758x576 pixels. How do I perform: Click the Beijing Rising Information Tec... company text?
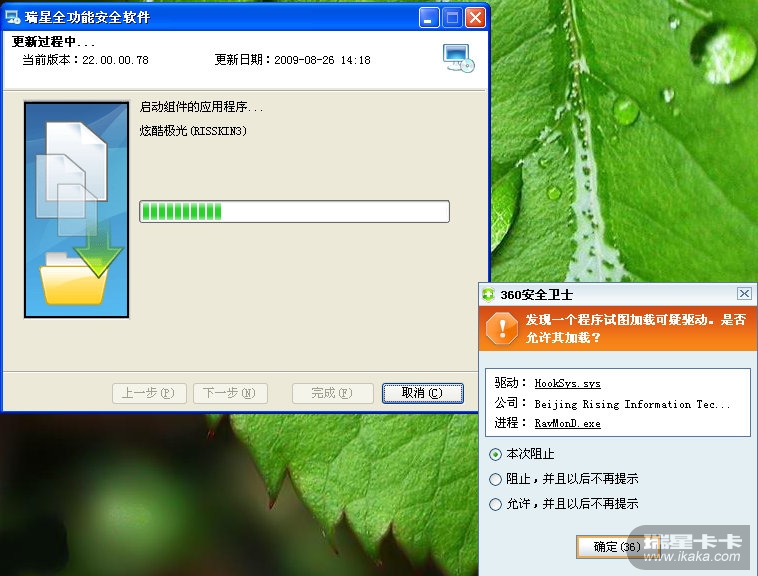(632, 404)
